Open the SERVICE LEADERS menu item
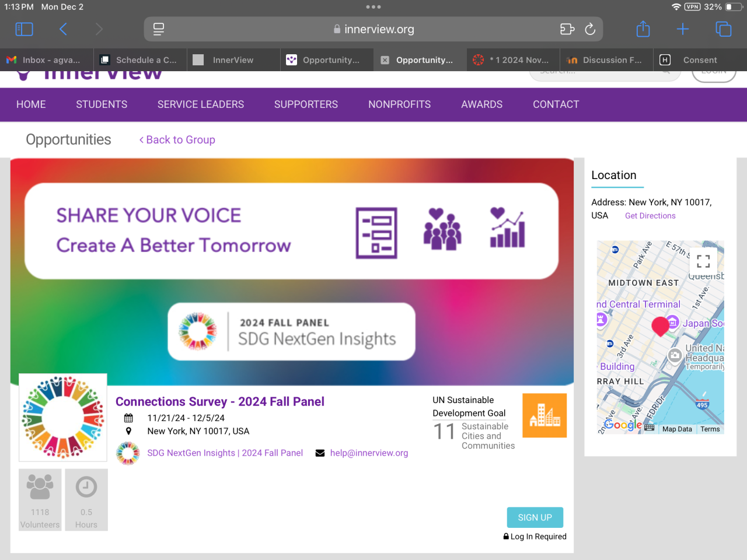Viewport: 747px width, 560px height. 201,104
